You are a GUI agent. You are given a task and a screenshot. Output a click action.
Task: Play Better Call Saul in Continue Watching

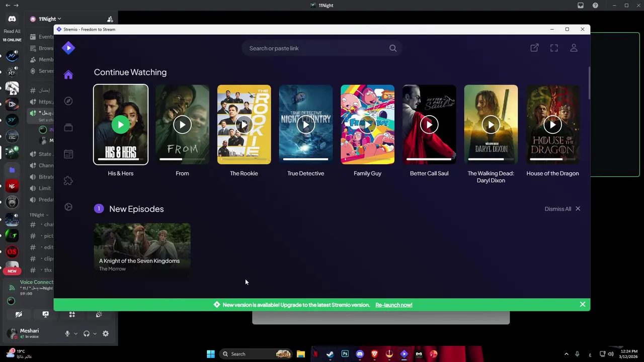[429, 125]
